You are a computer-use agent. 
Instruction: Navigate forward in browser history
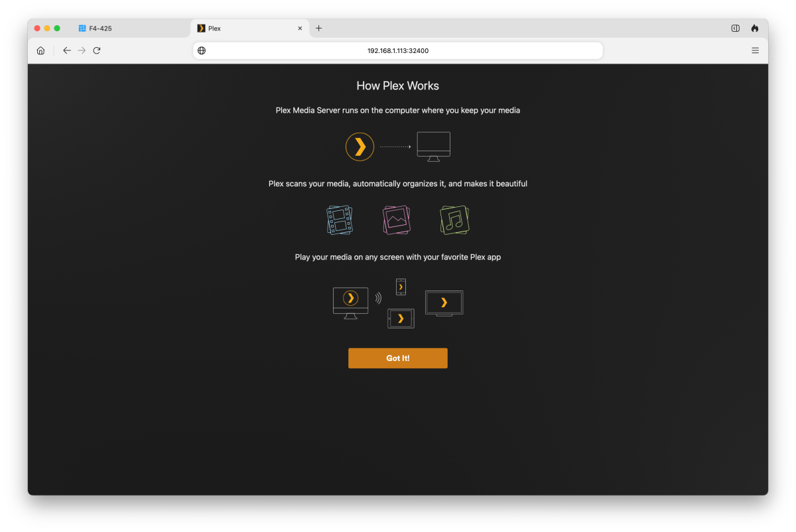coord(82,50)
